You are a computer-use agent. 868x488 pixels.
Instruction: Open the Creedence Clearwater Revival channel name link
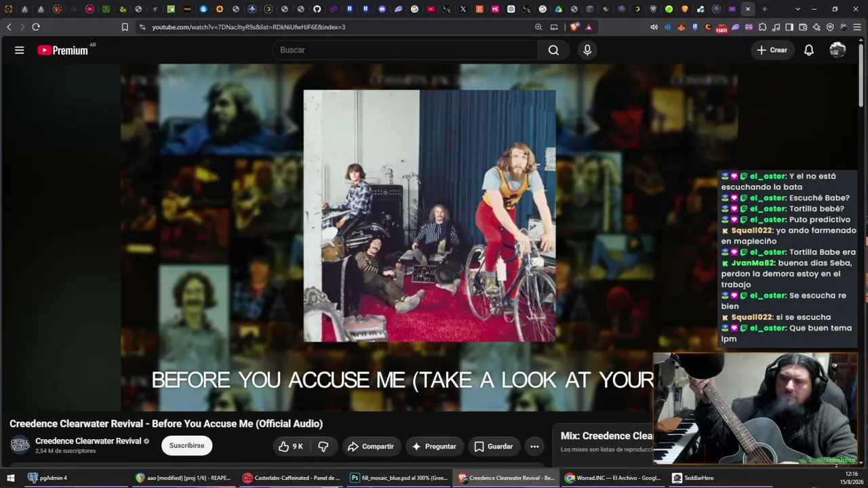pyautogui.click(x=88, y=441)
